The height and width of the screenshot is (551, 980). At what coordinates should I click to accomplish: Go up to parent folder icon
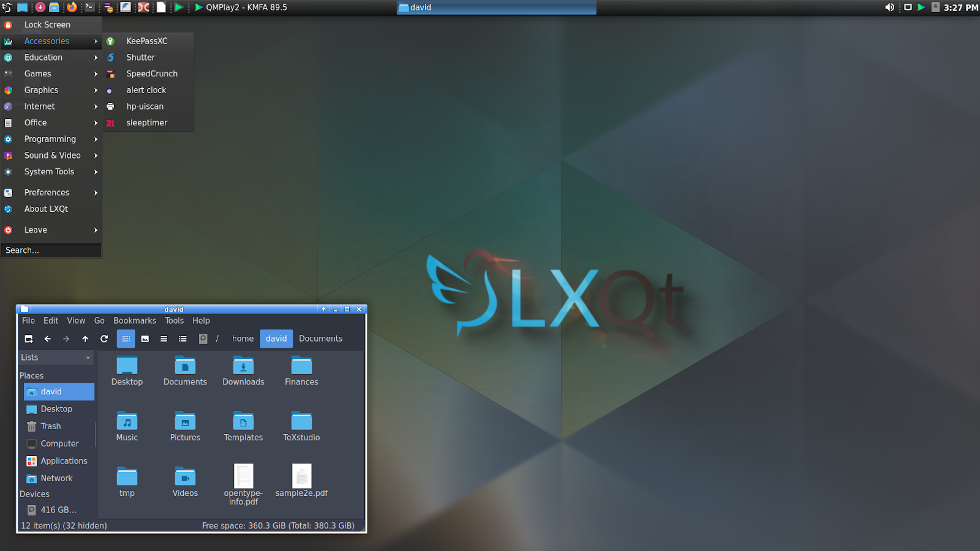(85, 339)
